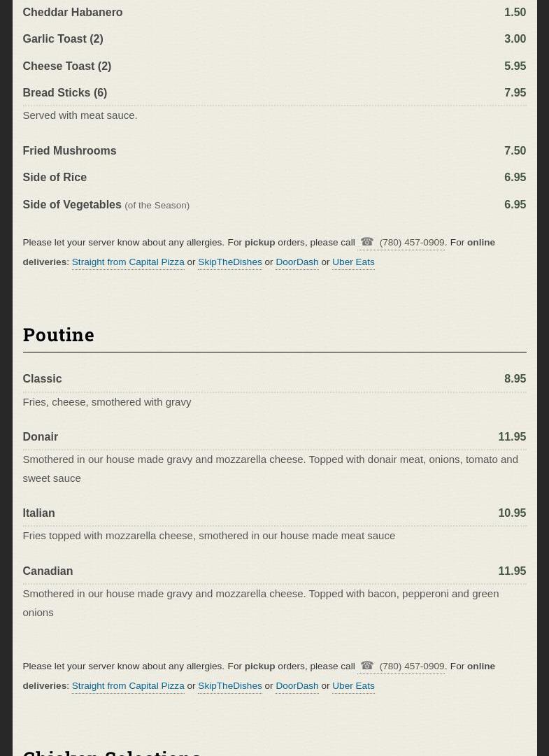Viewport: 549px width, 756px height.
Task: Open the lower Straight from Capital Pizza link
Action: coord(128,686)
